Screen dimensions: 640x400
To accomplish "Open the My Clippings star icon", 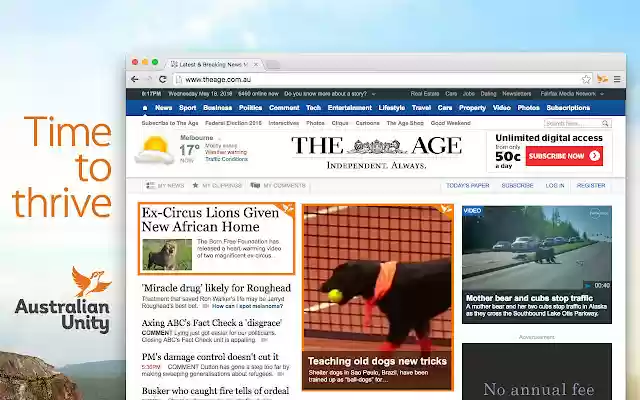I will 196,185.
